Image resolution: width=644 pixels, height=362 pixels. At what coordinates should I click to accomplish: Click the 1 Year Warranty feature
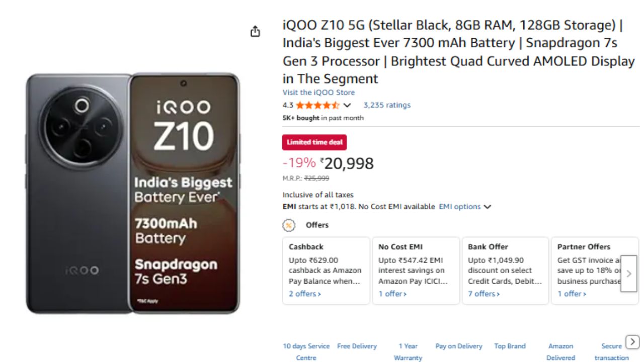point(408,351)
